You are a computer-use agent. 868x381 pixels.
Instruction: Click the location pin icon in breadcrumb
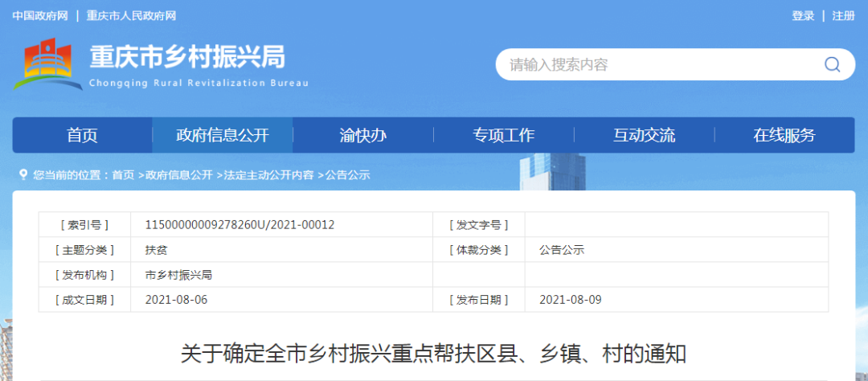pos(23,174)
